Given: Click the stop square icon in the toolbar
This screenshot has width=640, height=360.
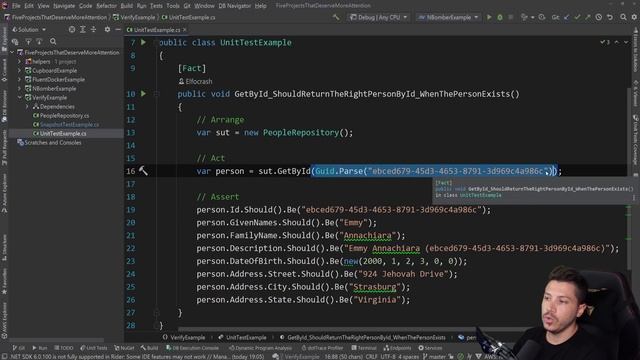Looking at the screenshot, I should [511, 18].
